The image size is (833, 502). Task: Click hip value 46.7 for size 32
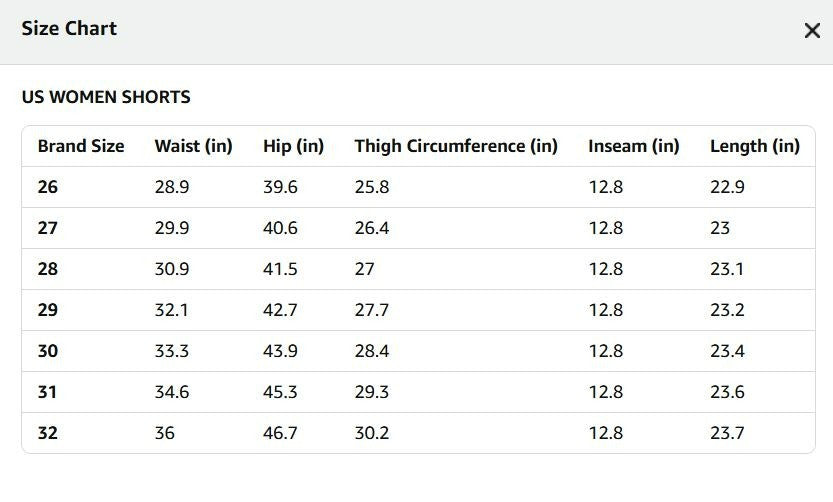280,433
